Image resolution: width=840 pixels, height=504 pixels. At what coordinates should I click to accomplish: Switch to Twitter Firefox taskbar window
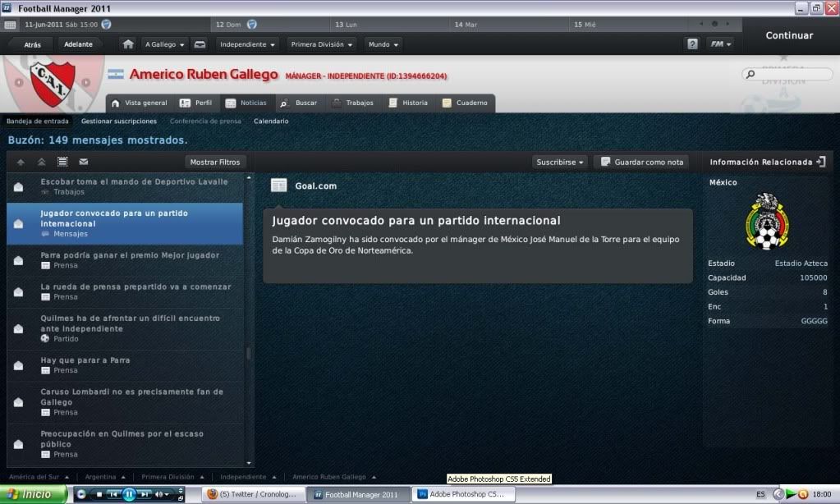point(253,494)
